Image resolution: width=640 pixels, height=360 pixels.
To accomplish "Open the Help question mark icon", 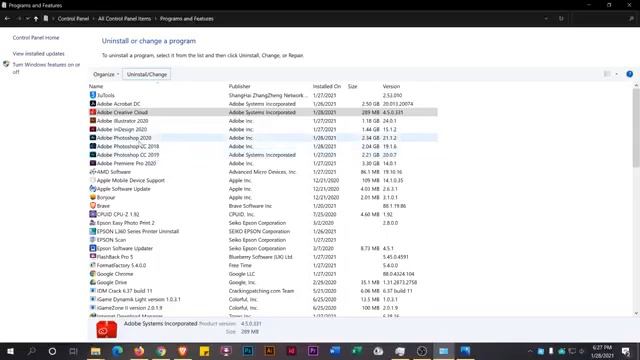I will click(x=629, y=74).
